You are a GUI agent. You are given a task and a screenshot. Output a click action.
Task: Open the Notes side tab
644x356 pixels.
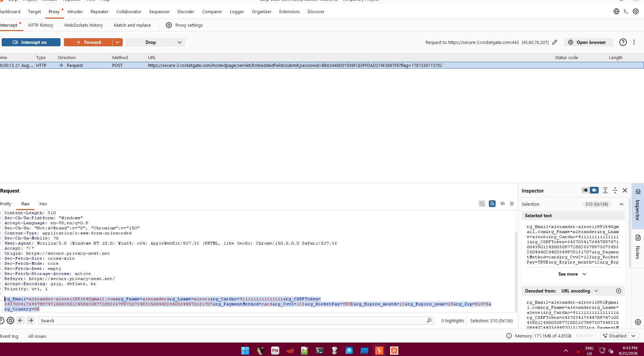638,247
